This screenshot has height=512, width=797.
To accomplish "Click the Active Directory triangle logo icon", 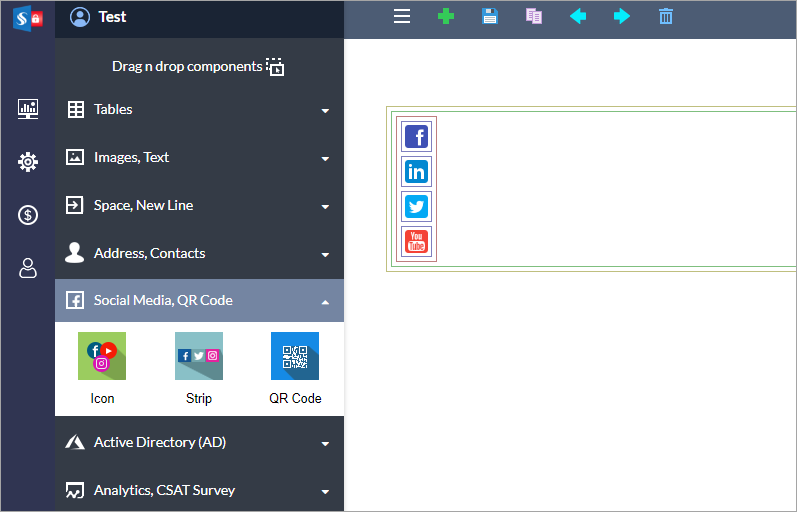I will point(75,442).
